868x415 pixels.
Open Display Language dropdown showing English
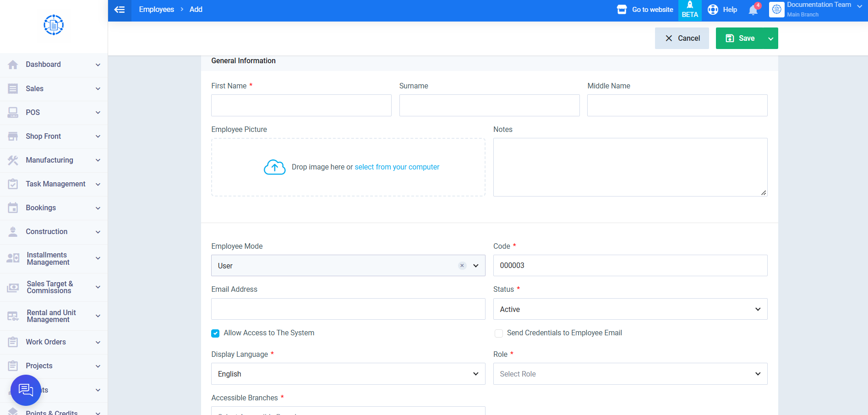(348, 374)
